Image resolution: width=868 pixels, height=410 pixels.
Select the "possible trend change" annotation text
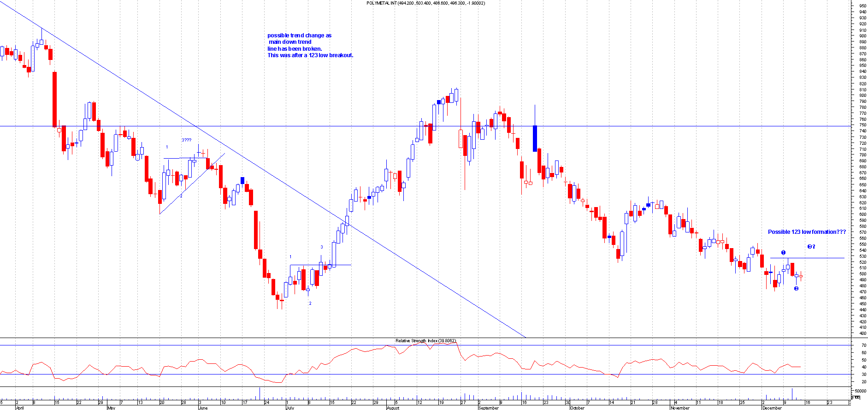(310, 45)
